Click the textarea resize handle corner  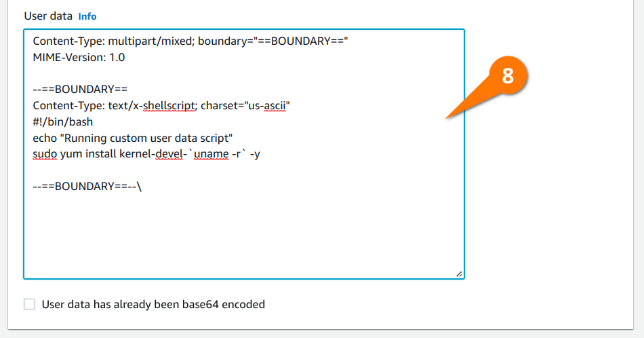coord(459,274)
